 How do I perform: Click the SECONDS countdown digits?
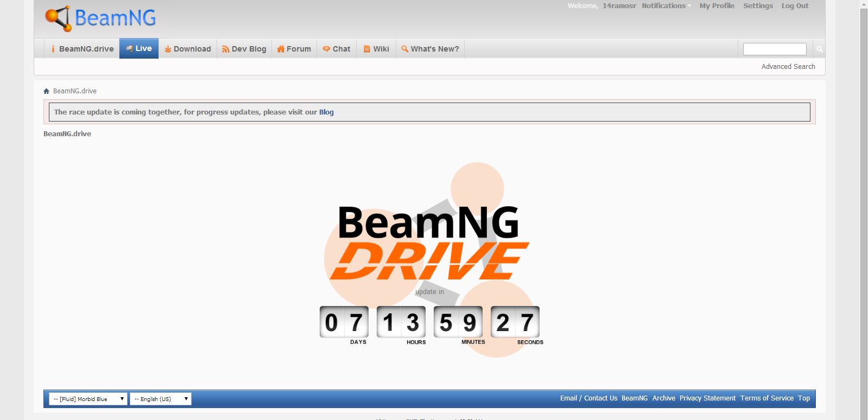(x=515, y=322)
